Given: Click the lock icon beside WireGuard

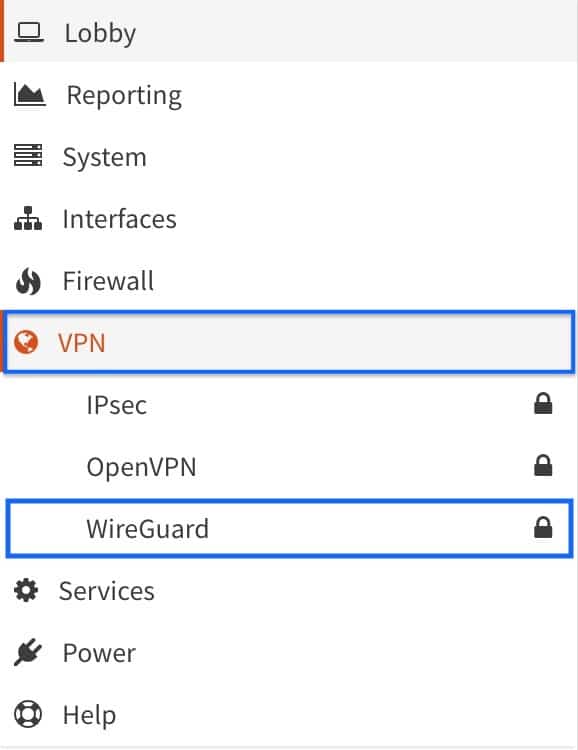Looking at the screenshot, I should tap(543, 528).
